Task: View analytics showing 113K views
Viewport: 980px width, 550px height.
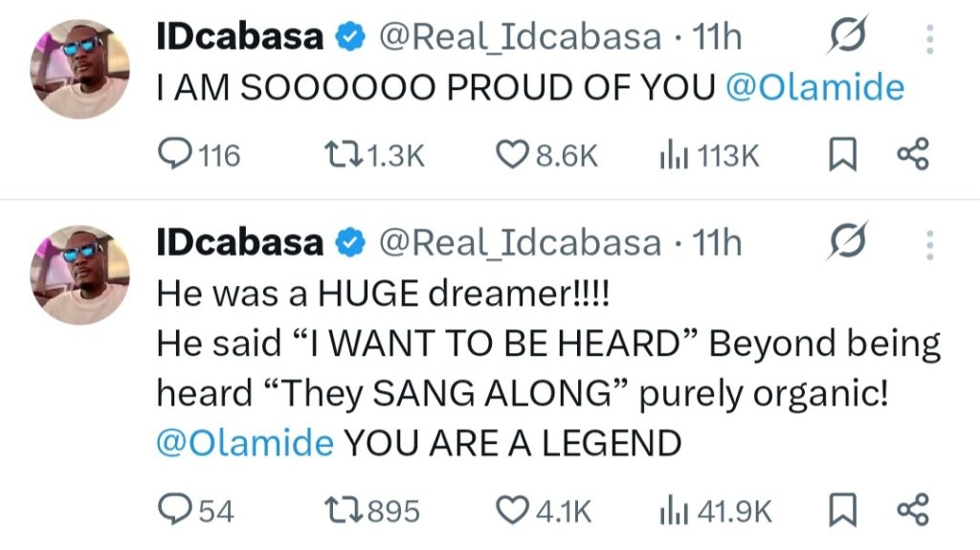Action: tap(670, 155)
